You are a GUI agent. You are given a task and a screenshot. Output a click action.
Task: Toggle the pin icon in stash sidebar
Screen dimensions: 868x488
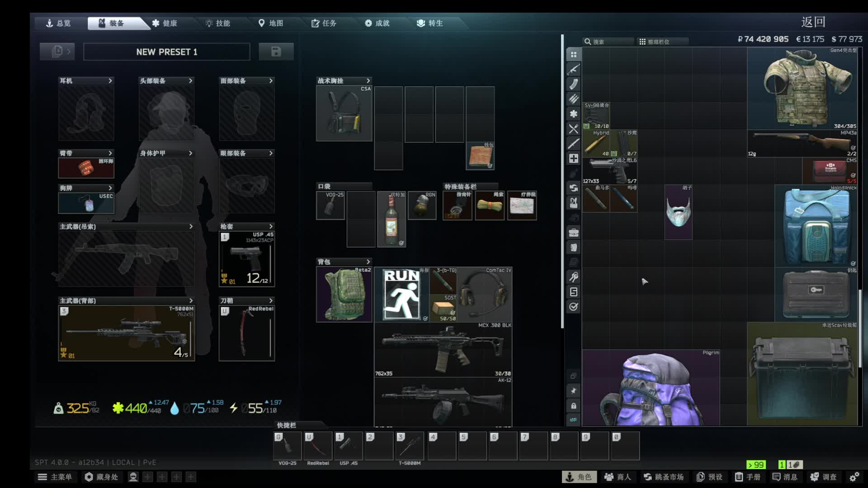pos(573,391)
